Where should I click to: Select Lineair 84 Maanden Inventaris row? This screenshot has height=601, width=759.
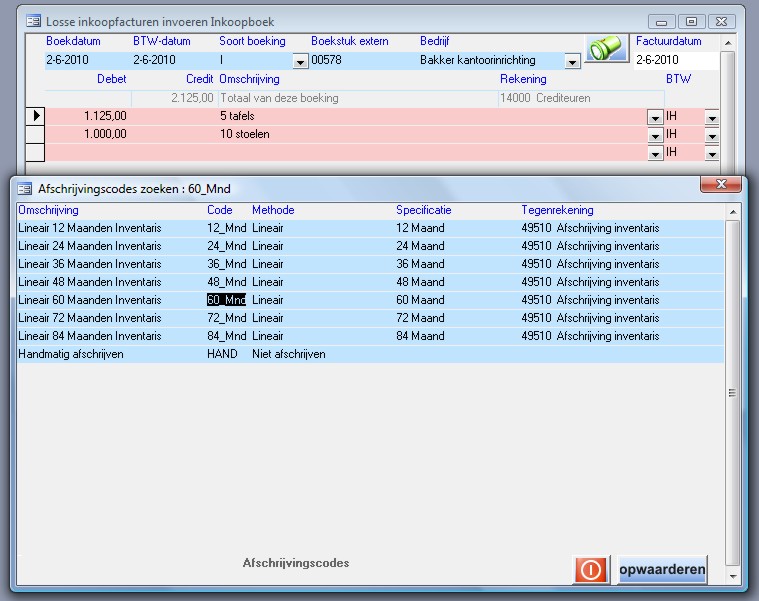click(x=370, y=336)
